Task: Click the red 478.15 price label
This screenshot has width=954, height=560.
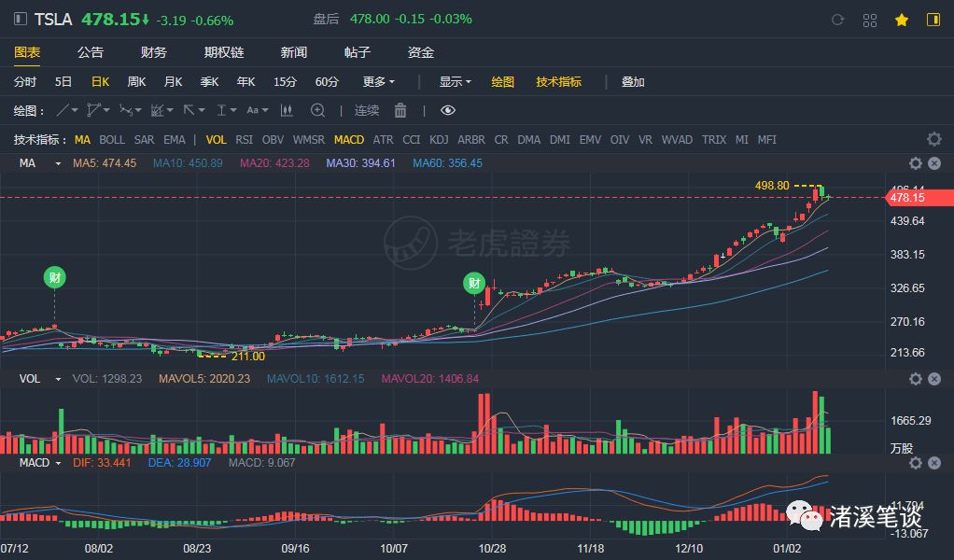Action: (919, 198)
